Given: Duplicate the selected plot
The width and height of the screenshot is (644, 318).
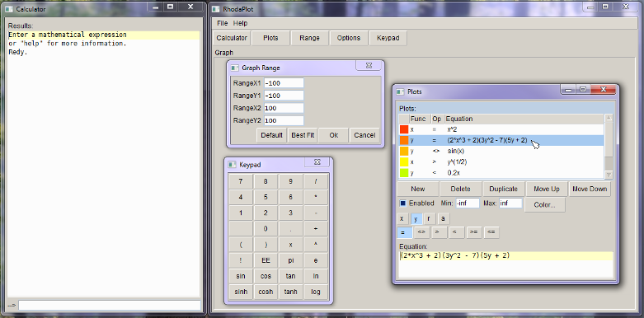Looking at the screenshot, I should pos(503,189).
